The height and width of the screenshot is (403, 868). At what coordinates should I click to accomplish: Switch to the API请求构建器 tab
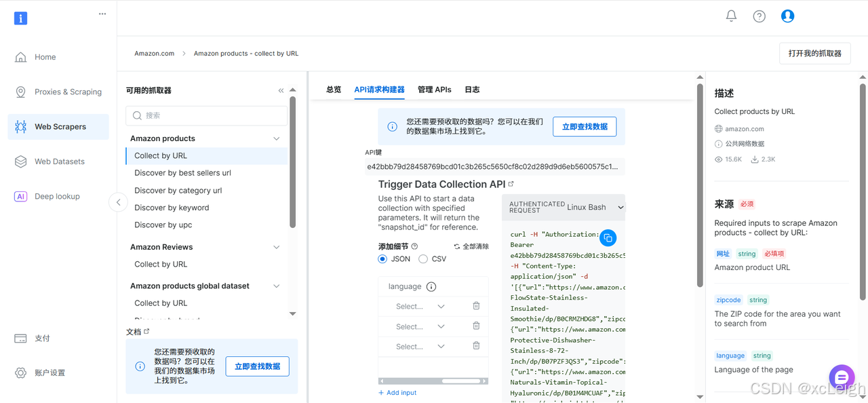pos(379,90)
